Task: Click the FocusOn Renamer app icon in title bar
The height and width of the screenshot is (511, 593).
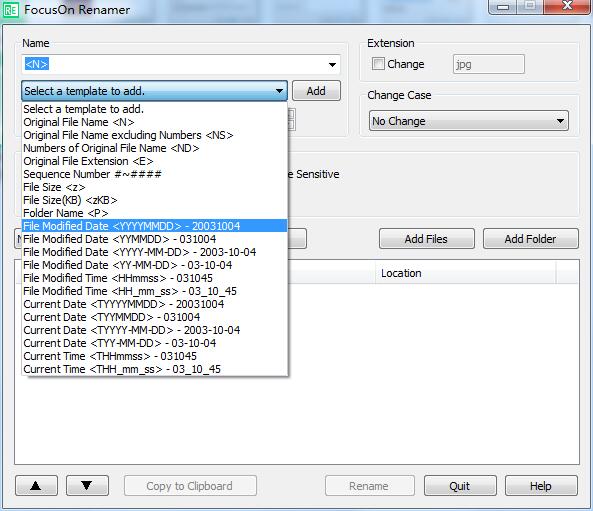Action: tap(10, 9)
